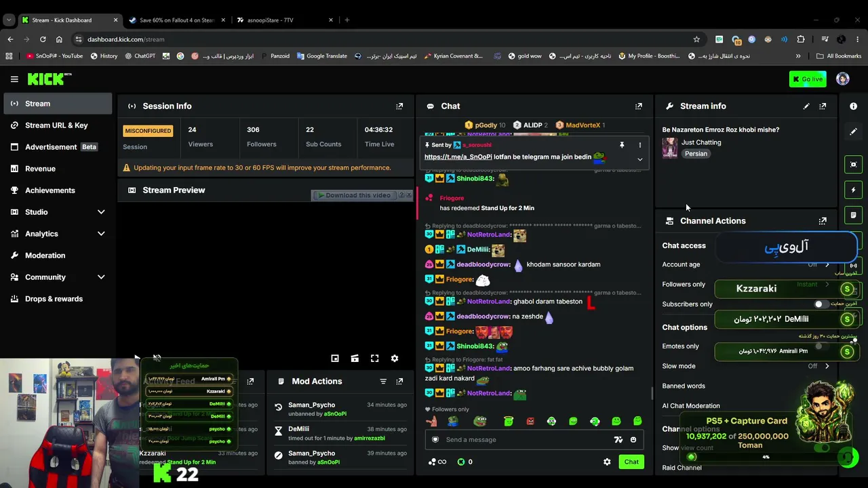Switch to asnoopiStare 7TV tab
This screenshot has height=488, width=868.
285,20
